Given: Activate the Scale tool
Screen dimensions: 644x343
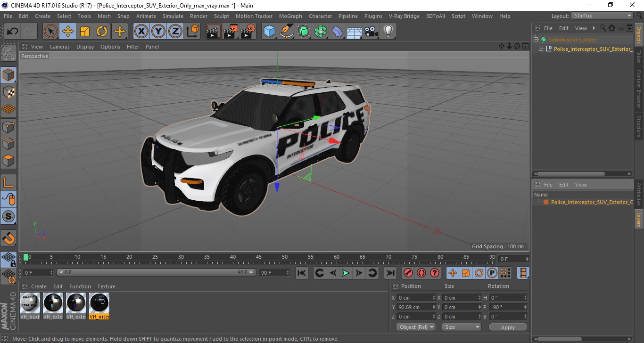Looking at the screenshot, I should 85,32.
